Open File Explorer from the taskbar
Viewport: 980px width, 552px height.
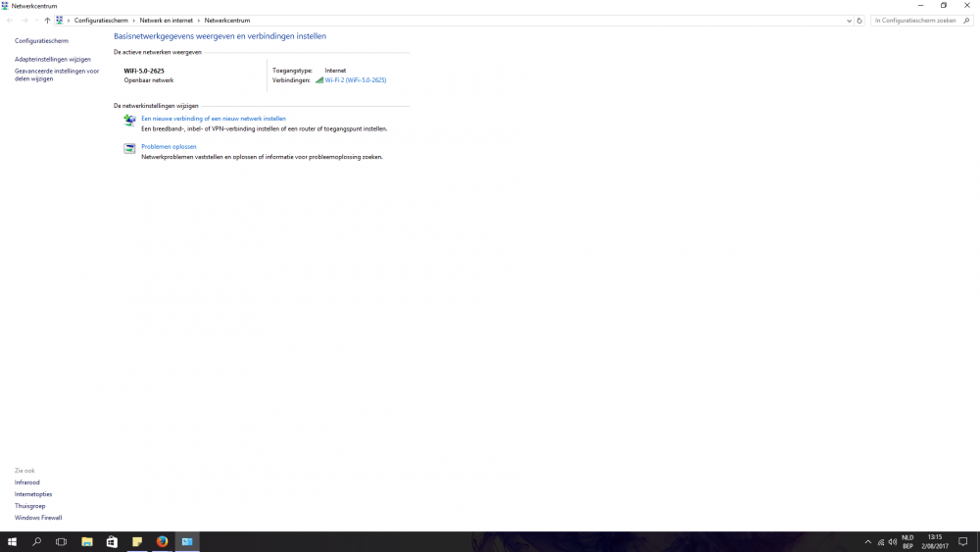click(87, 542)
